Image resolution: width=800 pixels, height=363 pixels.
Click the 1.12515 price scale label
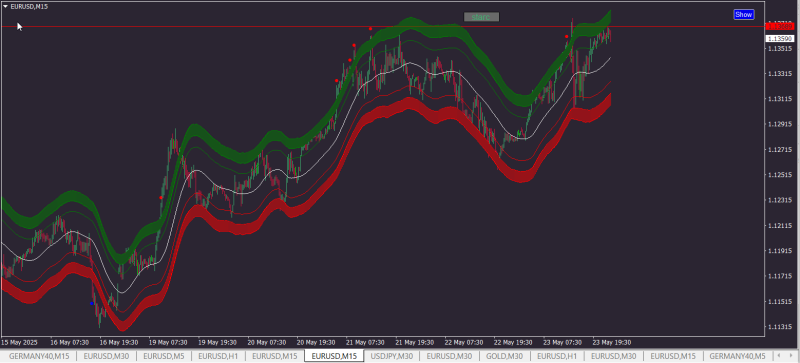pos(780,175)
